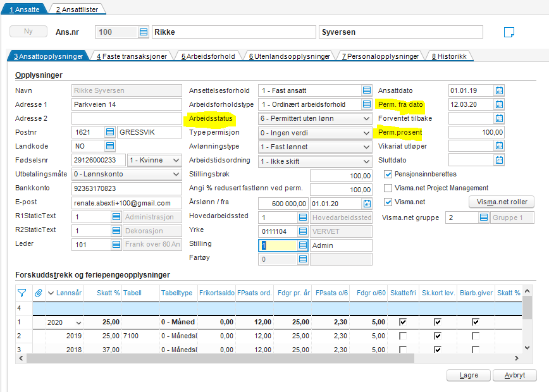Open Visma.net roller button

coord(501,202)
